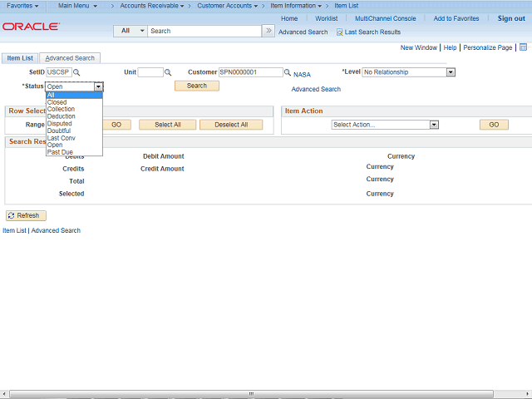
Task: Click the SetID lookup magnifier icon
Action: (77, 73)
